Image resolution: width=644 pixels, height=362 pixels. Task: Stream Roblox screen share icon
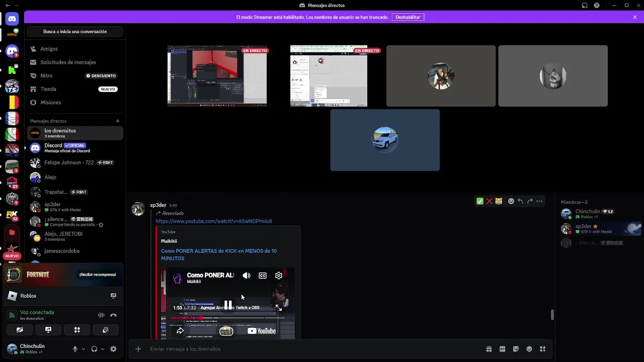(x=113, y=296)
